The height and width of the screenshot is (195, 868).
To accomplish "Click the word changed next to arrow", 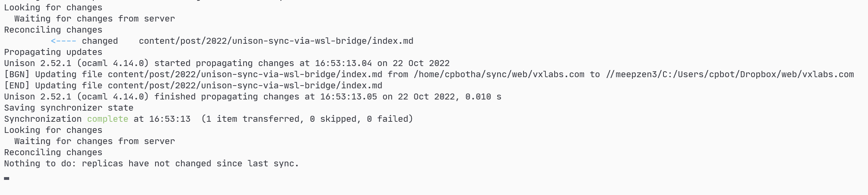I will coord(100,41).
